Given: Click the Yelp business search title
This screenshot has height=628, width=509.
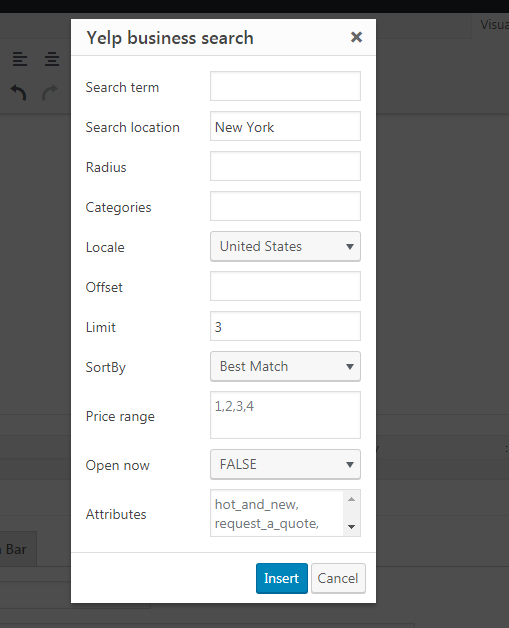Looking at the screenshot, I should tap(170, 38).
